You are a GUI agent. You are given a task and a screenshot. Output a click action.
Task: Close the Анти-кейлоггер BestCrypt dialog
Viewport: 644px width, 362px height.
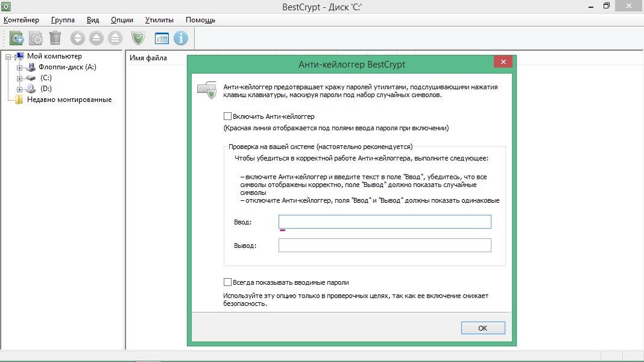click(x=503, y=62)
